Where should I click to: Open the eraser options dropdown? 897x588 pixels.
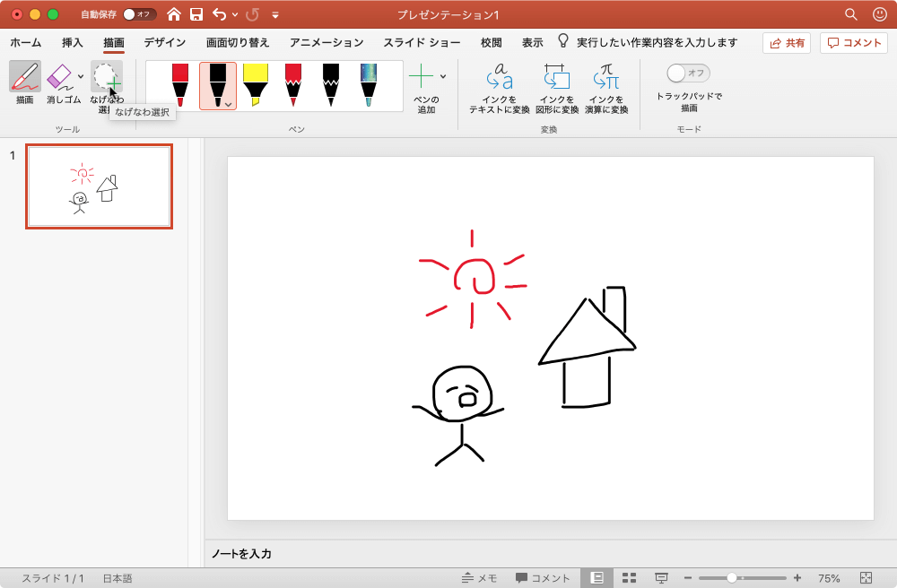point(81,76)
